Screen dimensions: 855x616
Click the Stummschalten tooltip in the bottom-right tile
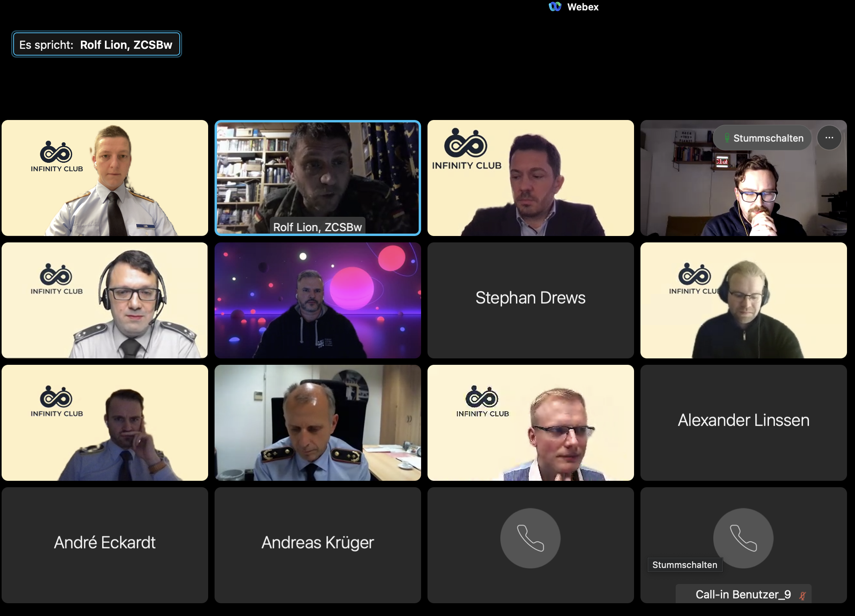coord(684,565)
